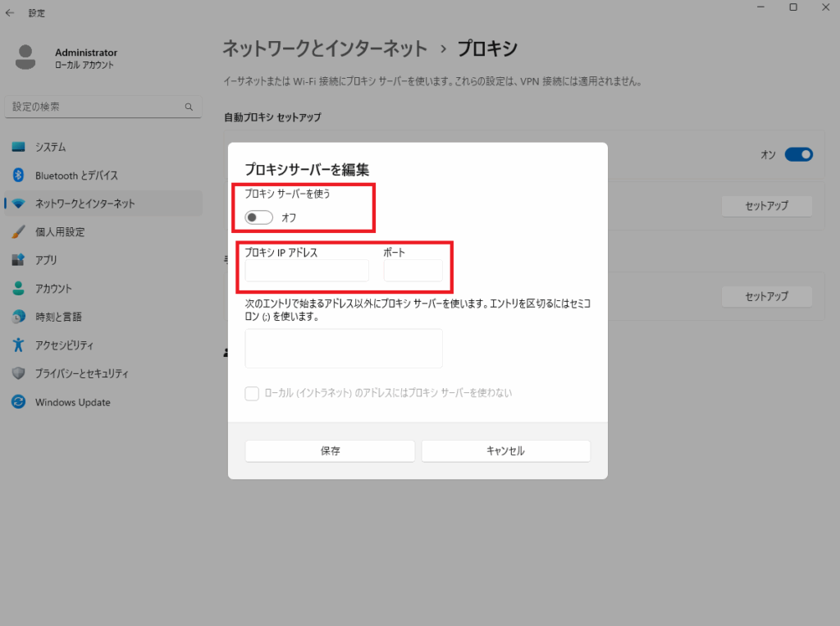Click the プライバシーとセキュリティ shield icon
This screenshot has height=626, width=840.
click(18, 373)
